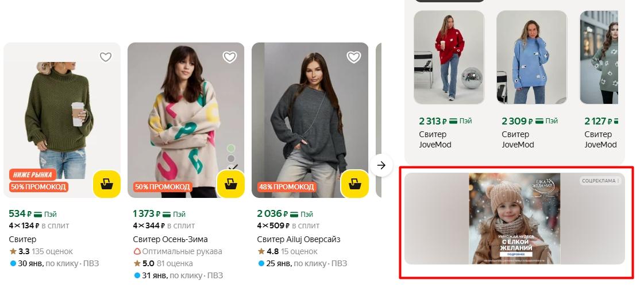644x288 pixels.
Task: Add the 534 ₽ green sweater to cart
Action: [x=107, y=184]
